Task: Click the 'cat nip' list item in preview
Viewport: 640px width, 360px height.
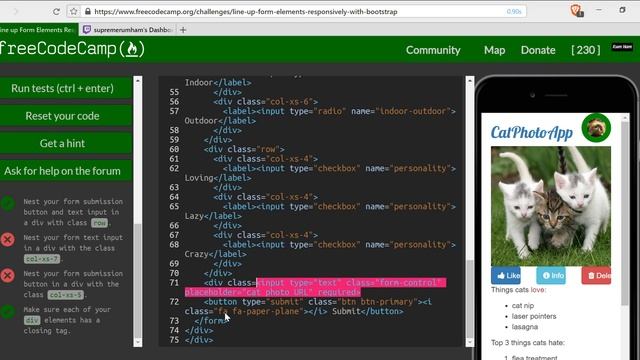Action: 523,306
